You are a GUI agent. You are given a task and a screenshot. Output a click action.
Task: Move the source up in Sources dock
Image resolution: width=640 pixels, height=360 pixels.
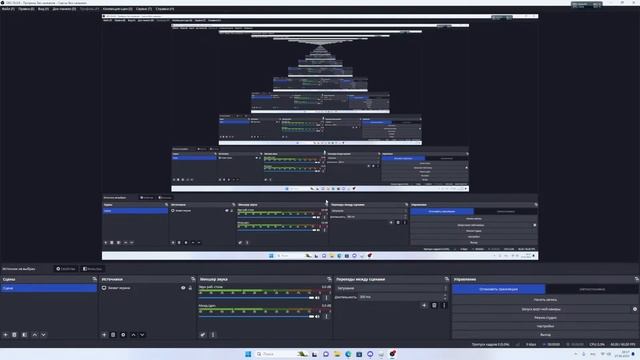coord(133,335)
